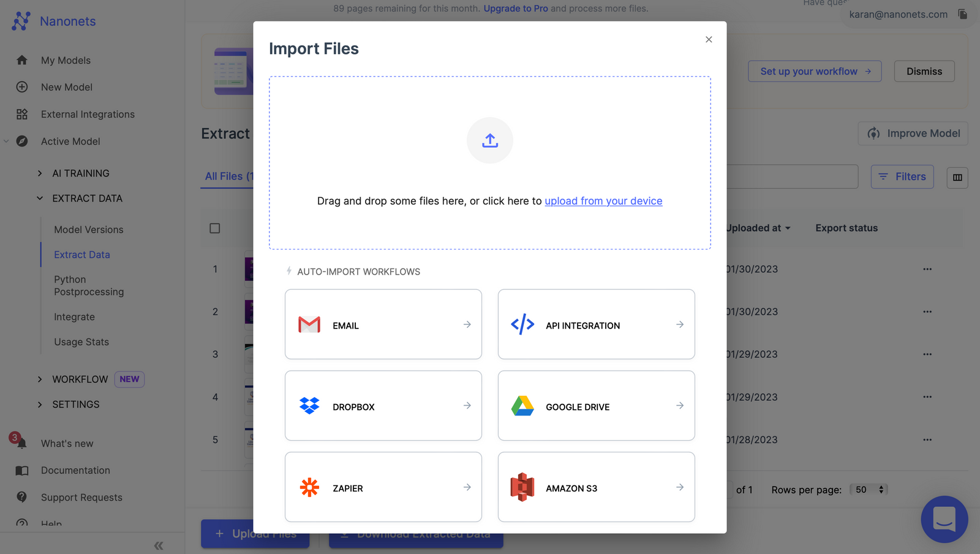Viewport: 980px width, 554px height.
Task: Change Rows per page with the 50 stepper
Action: pyautogui.click(x=869, y=489)
